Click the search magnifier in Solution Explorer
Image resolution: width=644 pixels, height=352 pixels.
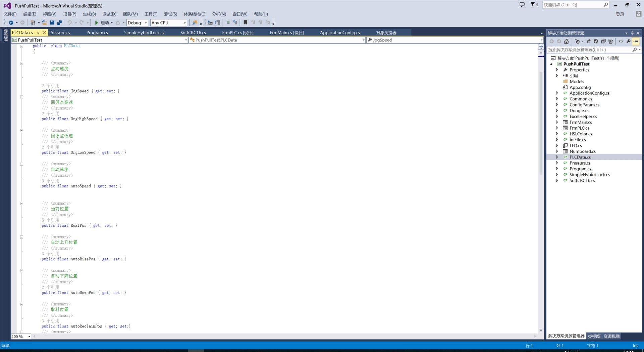634,50
